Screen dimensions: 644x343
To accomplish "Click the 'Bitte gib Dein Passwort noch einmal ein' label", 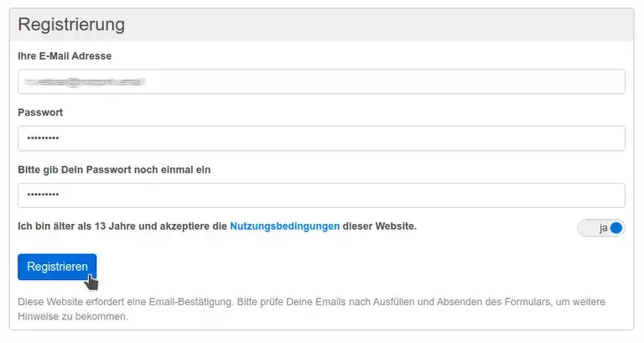I will (114, 169).
